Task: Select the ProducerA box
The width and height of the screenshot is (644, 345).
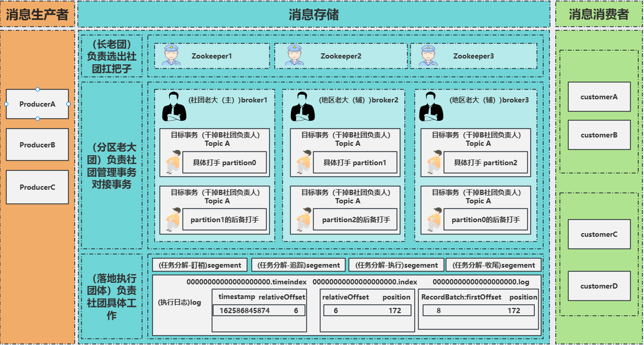Action: (37, 104)
